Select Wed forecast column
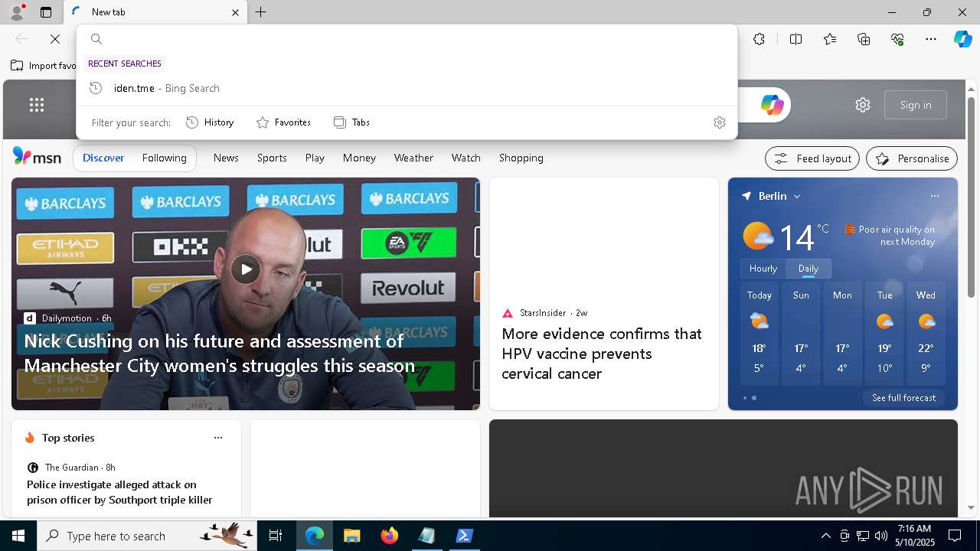 [926, 333]
